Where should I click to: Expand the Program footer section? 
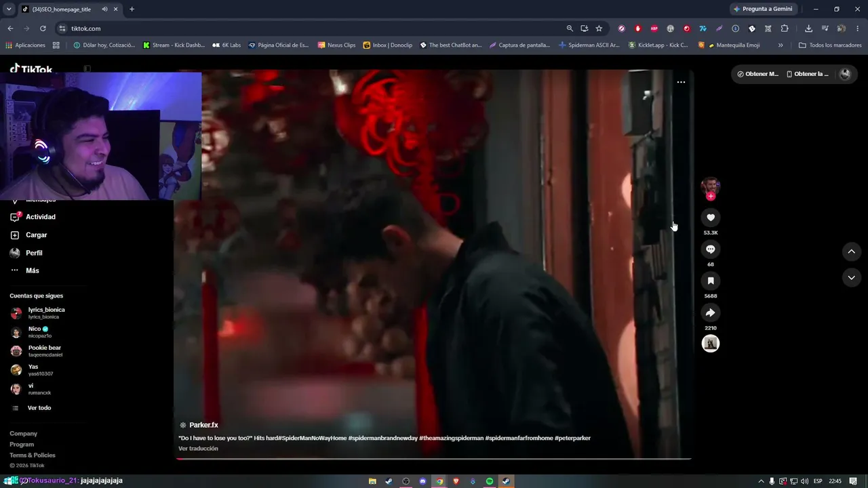click(22, 445)
